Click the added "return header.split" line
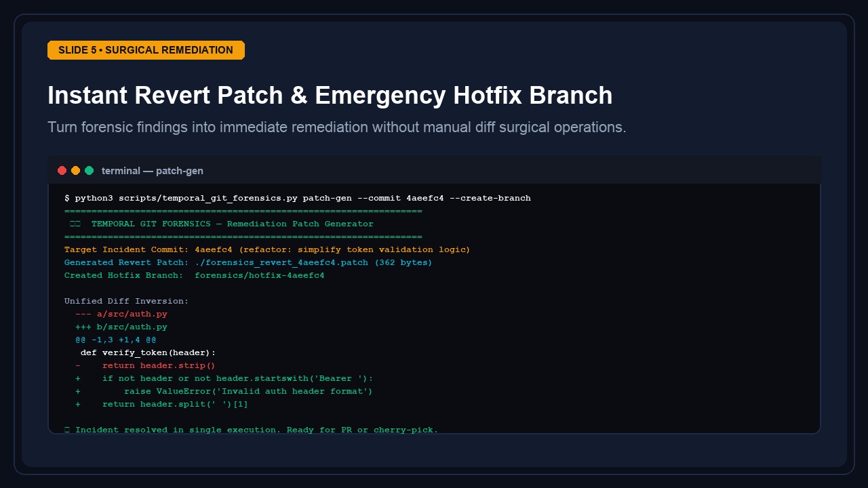The image size is (868, 488). 162,404
